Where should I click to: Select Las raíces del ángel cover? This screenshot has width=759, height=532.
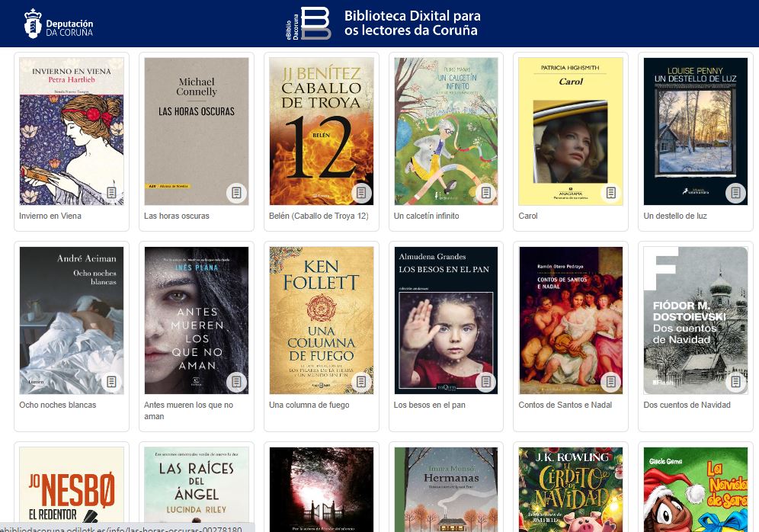(197, 489)
